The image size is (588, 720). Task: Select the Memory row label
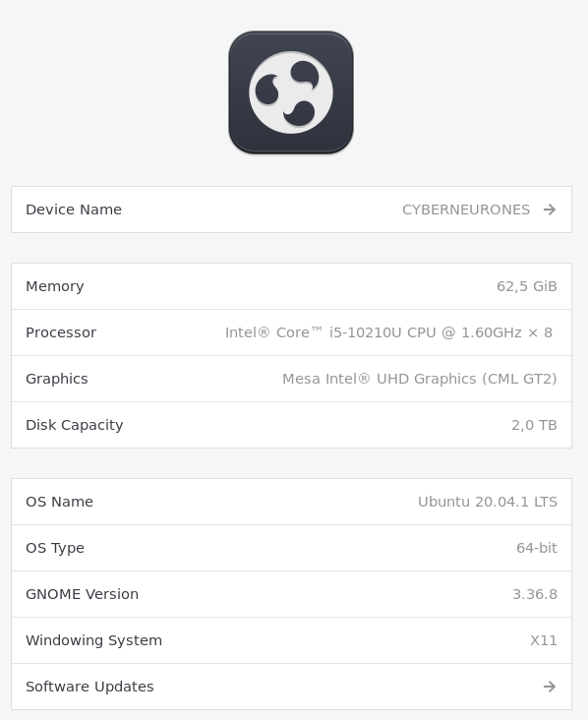[x=55, y=286]
